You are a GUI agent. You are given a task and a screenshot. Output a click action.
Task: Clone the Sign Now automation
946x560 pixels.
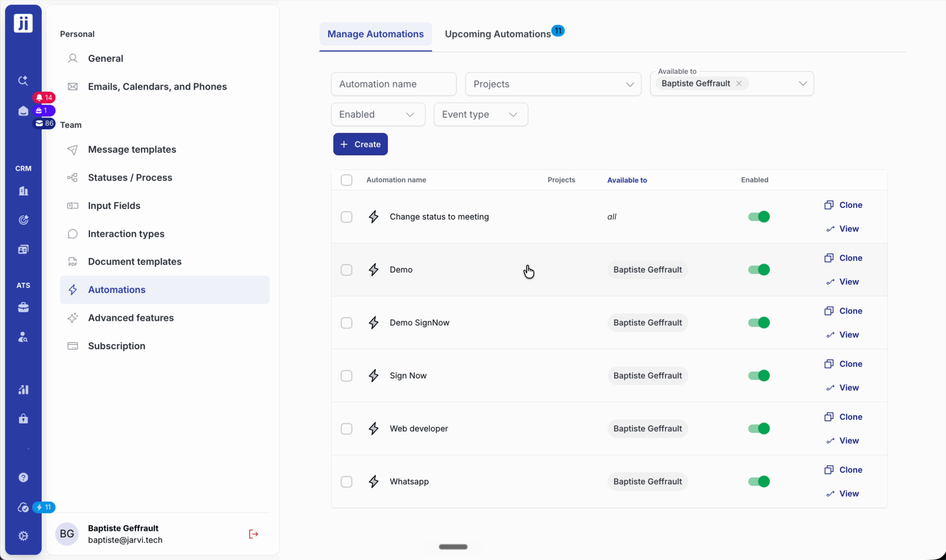(843, 364)
